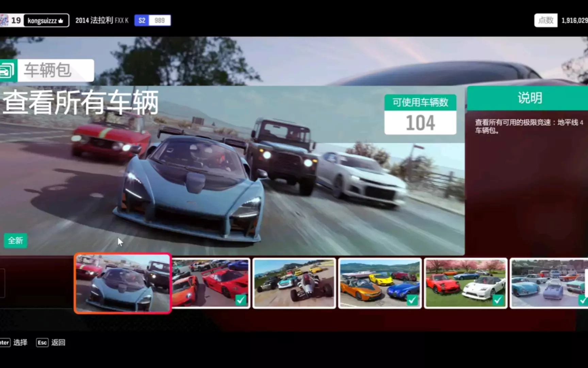Click the green checkmark on the red Ferrari pack
This screenshot has width=588, height=368.
point(241,300)
